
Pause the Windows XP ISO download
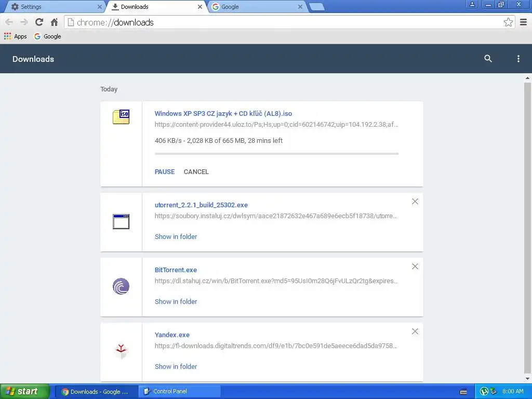point(165,171)
